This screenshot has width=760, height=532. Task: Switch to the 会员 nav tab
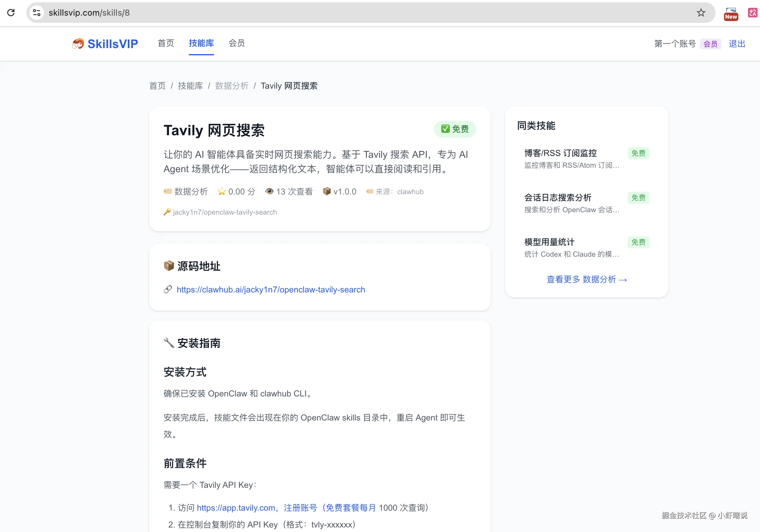(236, 43)
